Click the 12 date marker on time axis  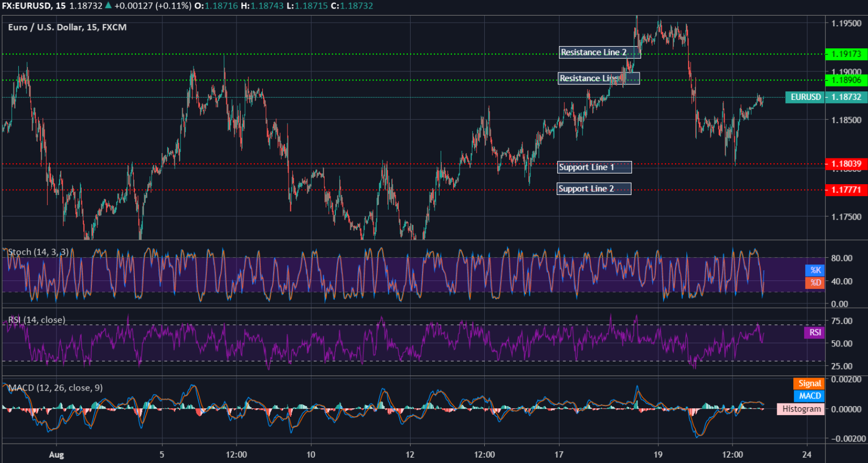(410, 454)
